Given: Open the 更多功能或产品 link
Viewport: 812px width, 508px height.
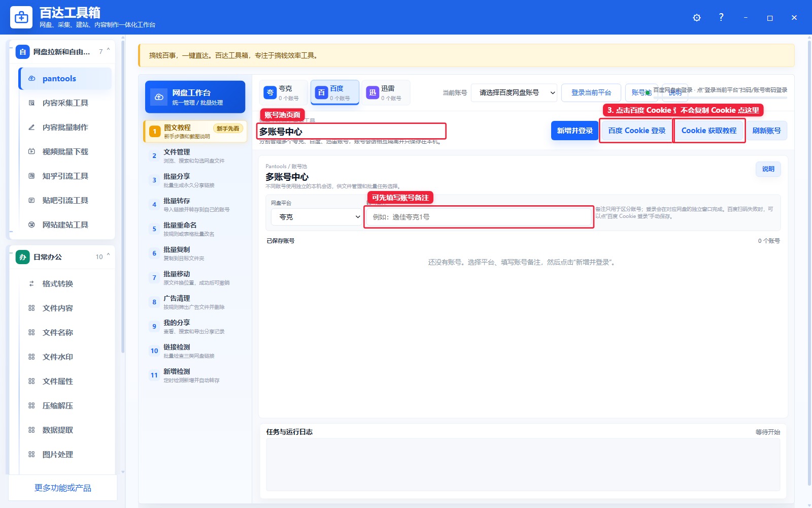Looking at the screenshot, I should tap(63, 488).
